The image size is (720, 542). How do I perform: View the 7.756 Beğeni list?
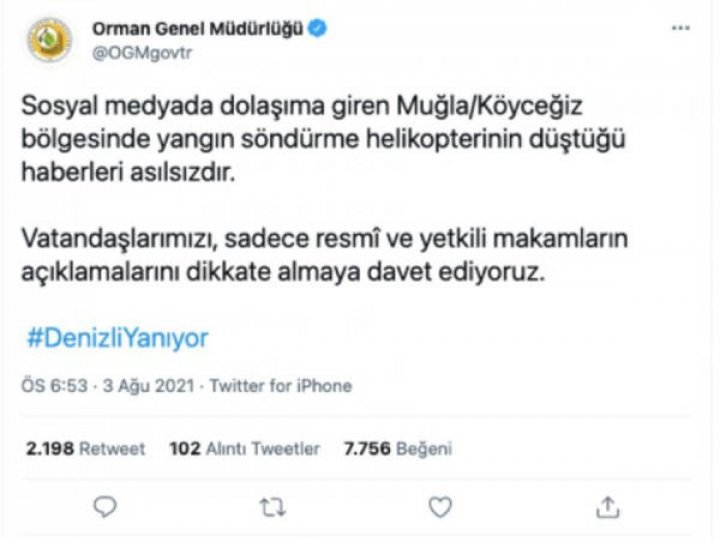(398, 448)
